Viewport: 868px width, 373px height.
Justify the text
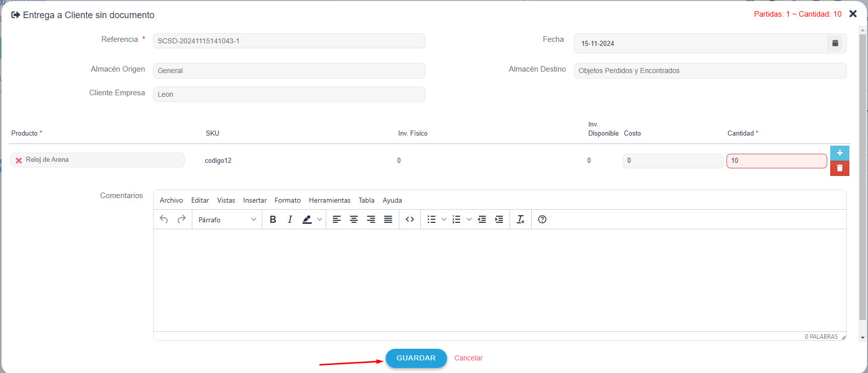[x=388, y=219]
